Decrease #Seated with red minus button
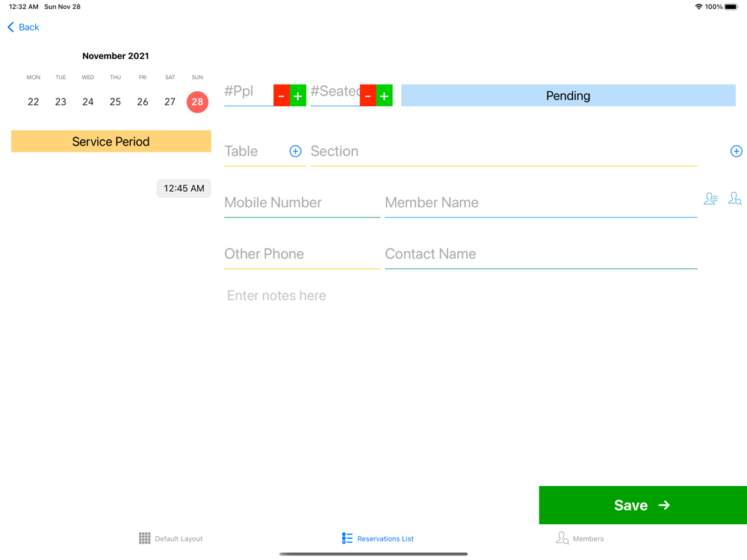 [x=368, y=96]
